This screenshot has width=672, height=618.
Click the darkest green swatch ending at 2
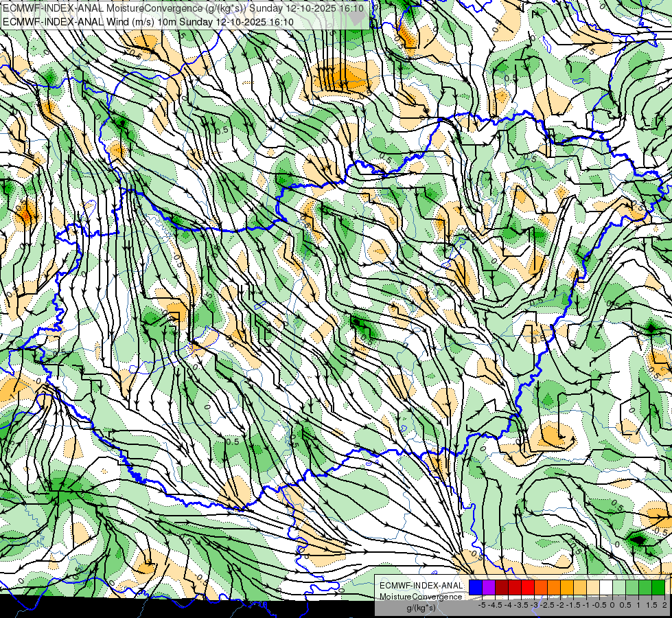coord(658,587)
